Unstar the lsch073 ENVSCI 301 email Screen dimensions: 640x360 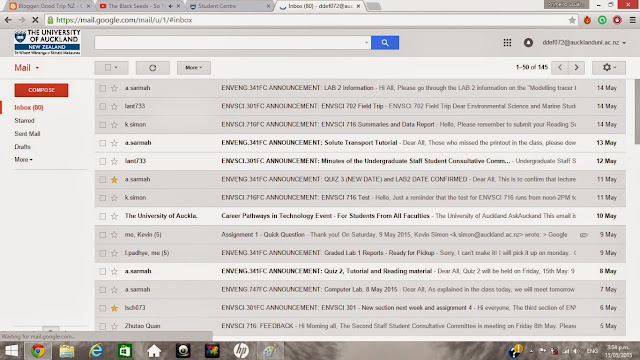click(x=114, y=308)
